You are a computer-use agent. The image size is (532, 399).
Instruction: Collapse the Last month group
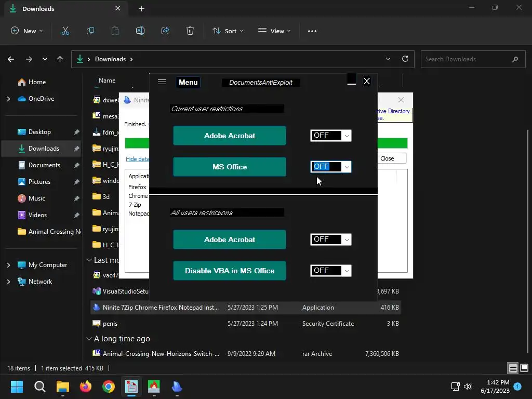coord(89,260)
